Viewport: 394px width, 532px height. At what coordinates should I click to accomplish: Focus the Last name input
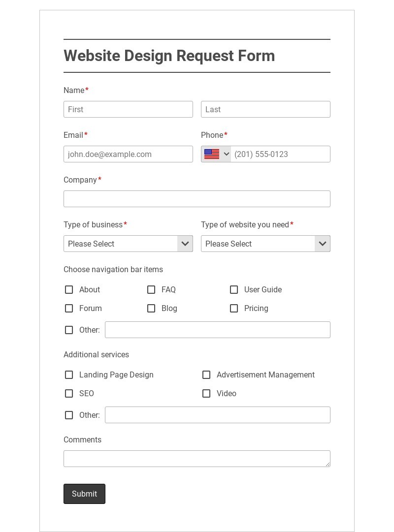click(265, 109)
